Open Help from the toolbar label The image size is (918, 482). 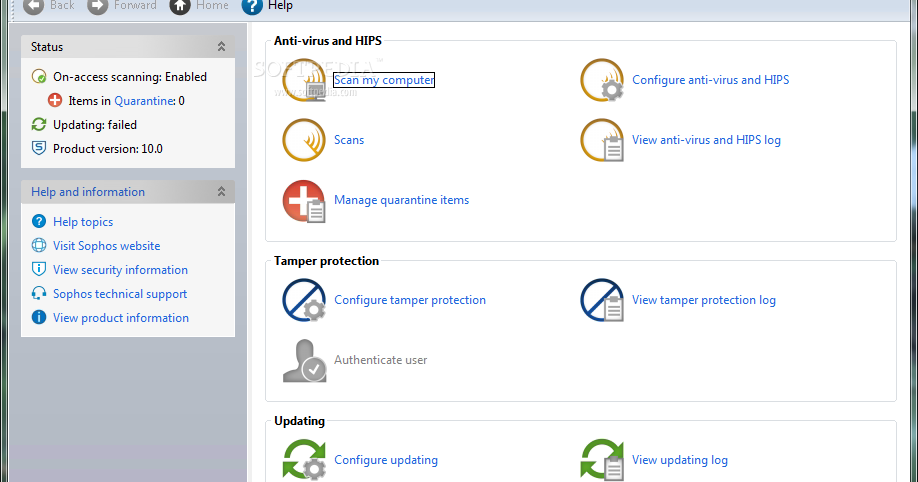(x=280, y=5)
